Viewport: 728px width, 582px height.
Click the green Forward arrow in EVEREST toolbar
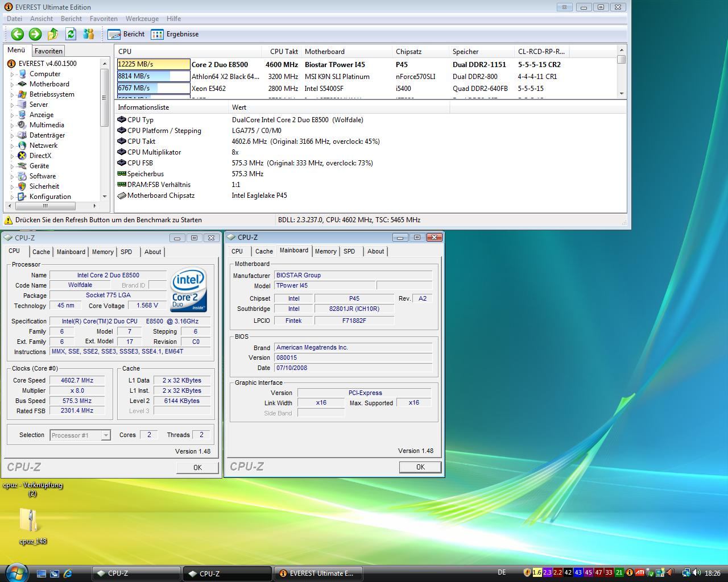35,34
